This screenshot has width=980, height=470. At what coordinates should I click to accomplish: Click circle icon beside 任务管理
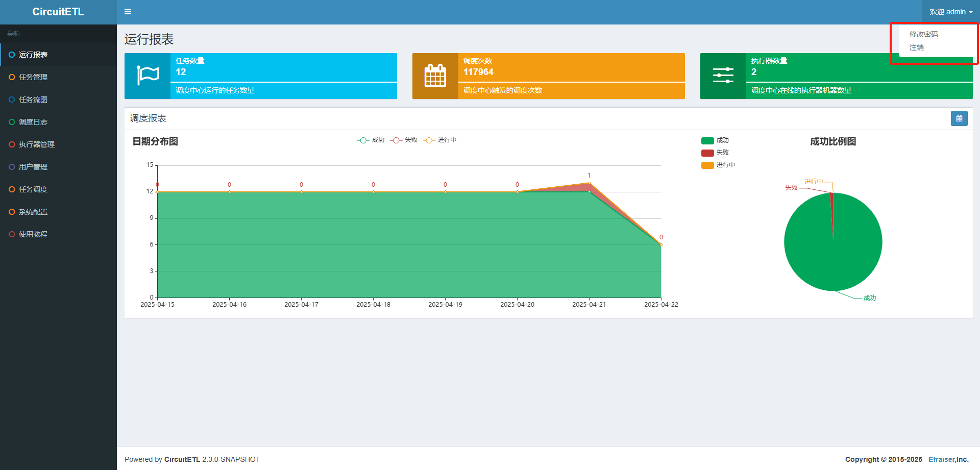pyautogui.click(x=12, y=77)
